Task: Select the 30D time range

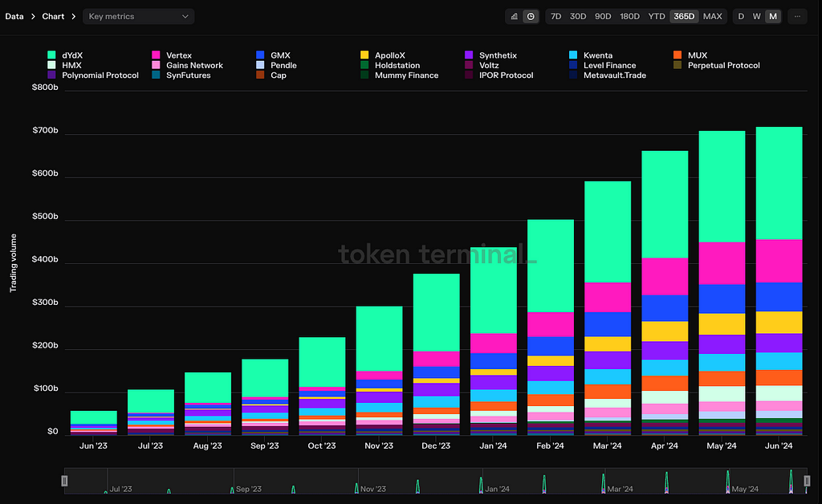Action: coord(578,16)
